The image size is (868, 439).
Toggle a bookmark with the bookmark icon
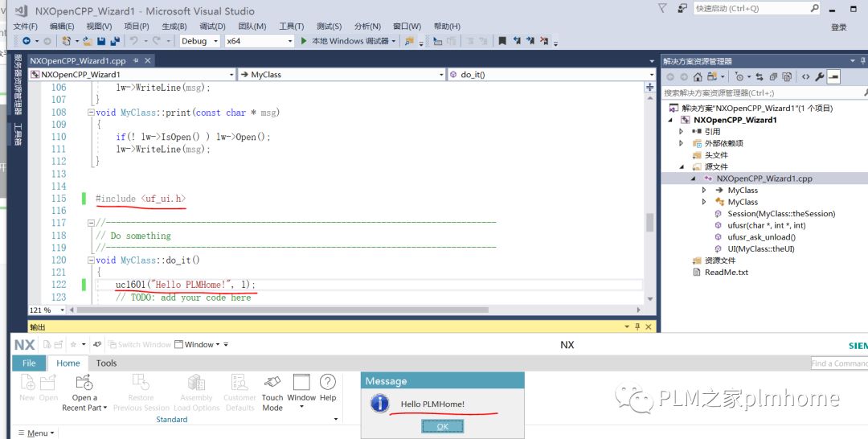click(502, 41)
